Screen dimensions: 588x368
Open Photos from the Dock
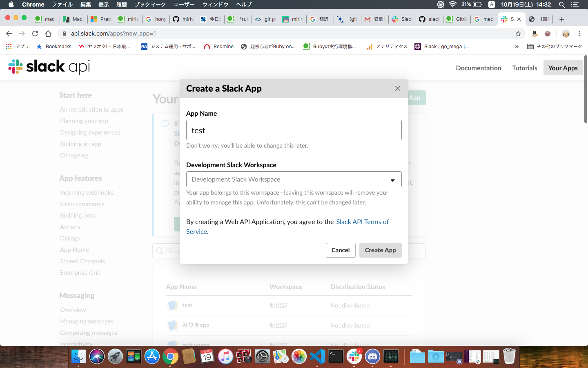[x=299, y=357]
